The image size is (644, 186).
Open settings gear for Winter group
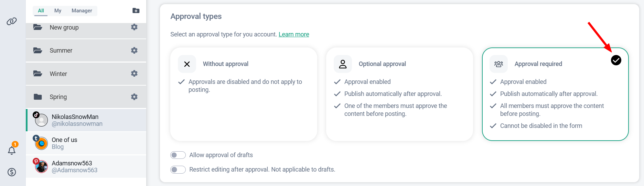click(x=134, y=74)
